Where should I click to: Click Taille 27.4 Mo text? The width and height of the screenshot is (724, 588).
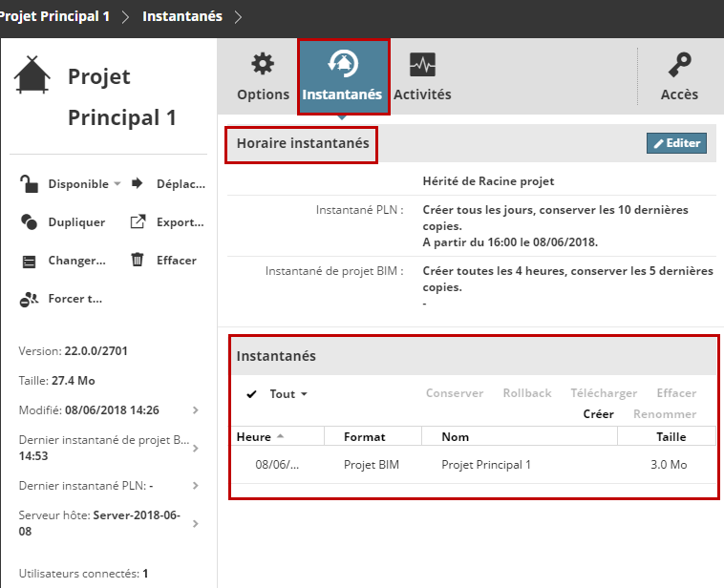[56, 380]
